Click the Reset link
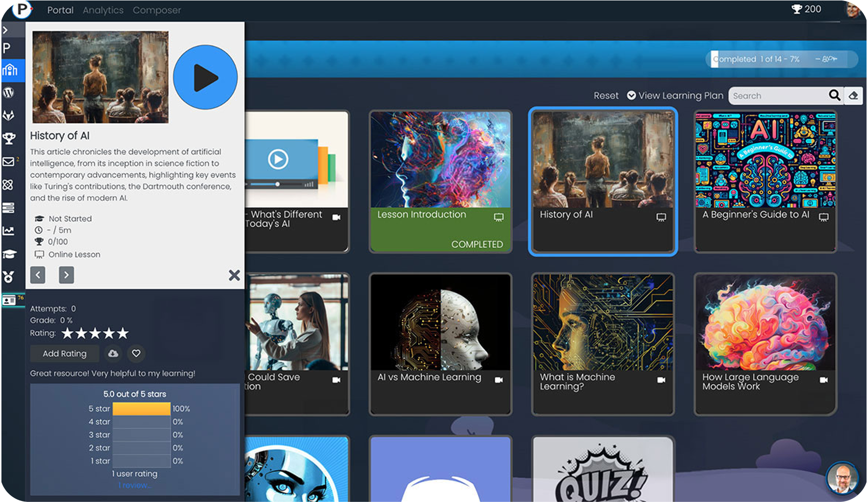 coord(606,96)
